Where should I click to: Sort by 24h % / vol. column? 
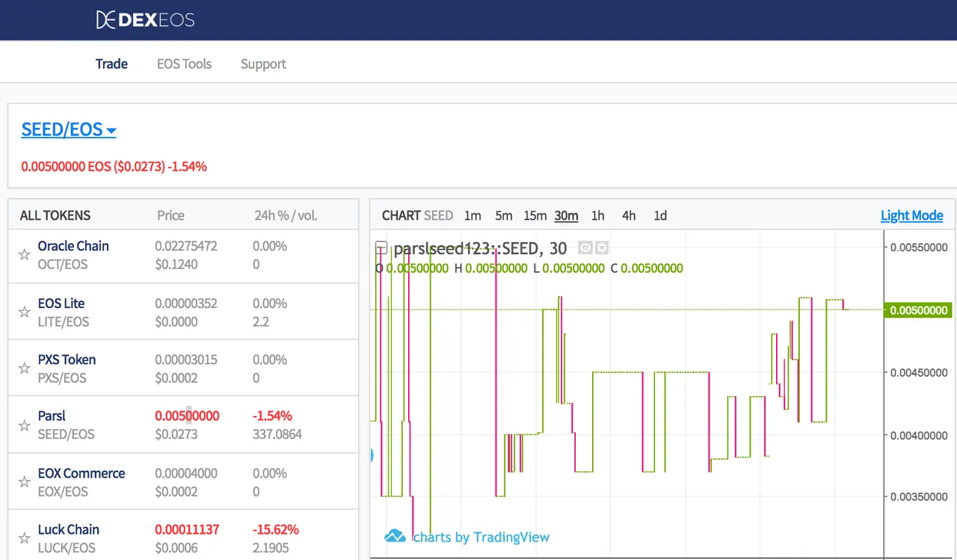point(286,215)
